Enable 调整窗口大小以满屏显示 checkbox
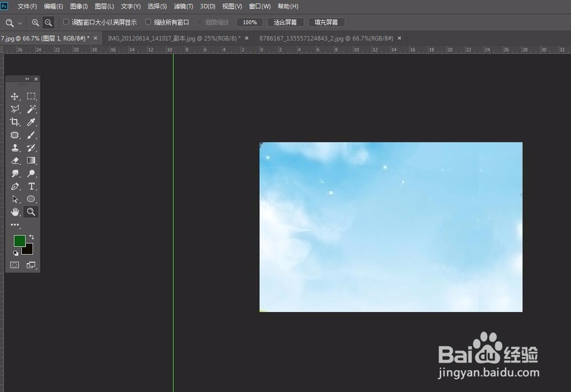Viewport: 571px width, 392px height. (66, 22)
